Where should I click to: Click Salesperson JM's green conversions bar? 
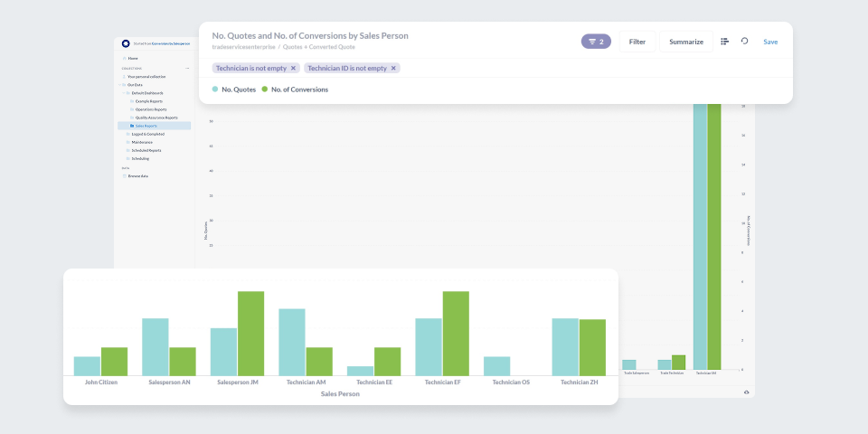click(250, 334)
